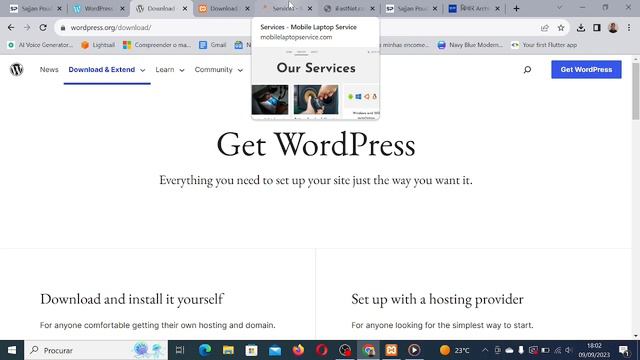
Task: Open notification center icon
Action: pos(623,350)
